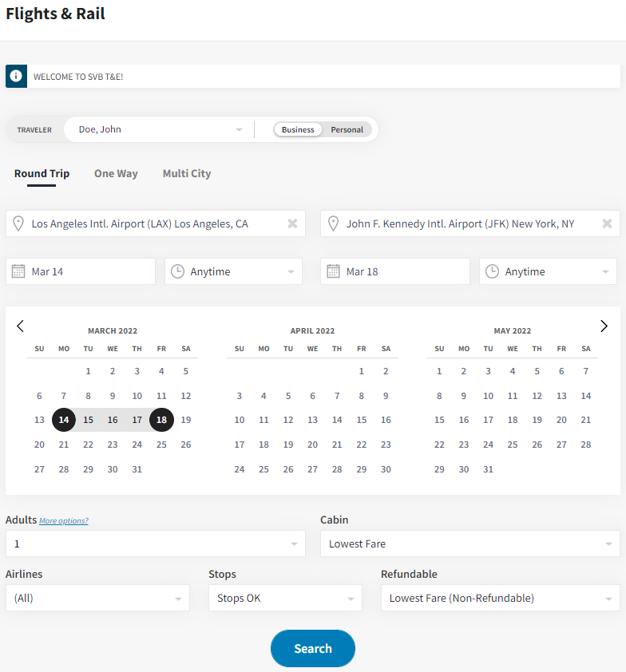Image resolution: width=626 pixels, height=672 pixels.
Task: Click the calendar icon in Mar 14 field
Action: (19, 271)
